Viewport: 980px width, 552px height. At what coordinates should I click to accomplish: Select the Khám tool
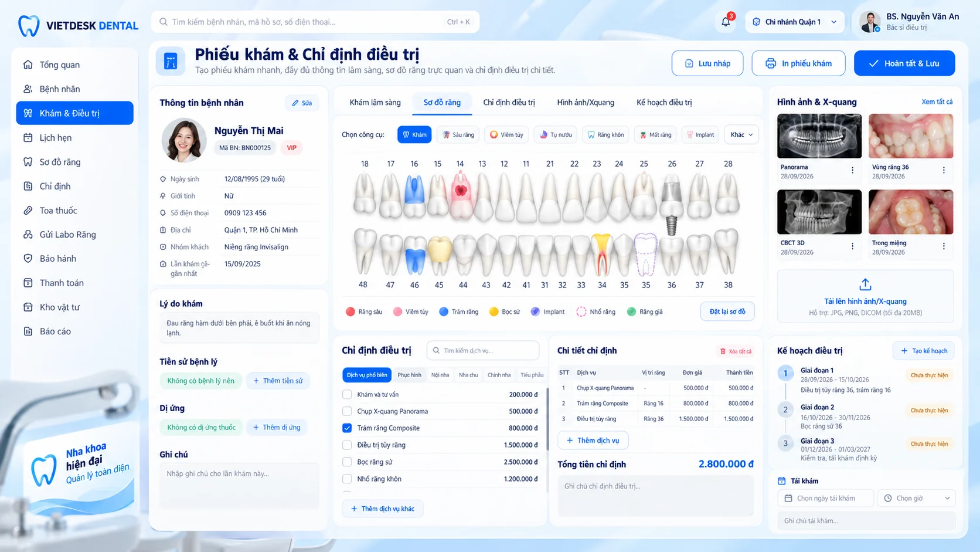[414, 134]
